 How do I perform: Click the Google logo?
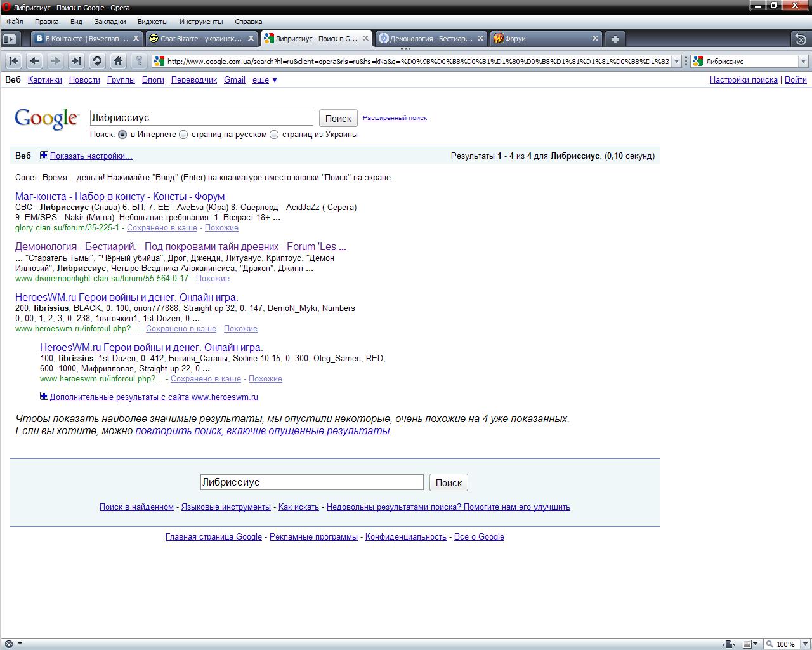pos(46,119)
